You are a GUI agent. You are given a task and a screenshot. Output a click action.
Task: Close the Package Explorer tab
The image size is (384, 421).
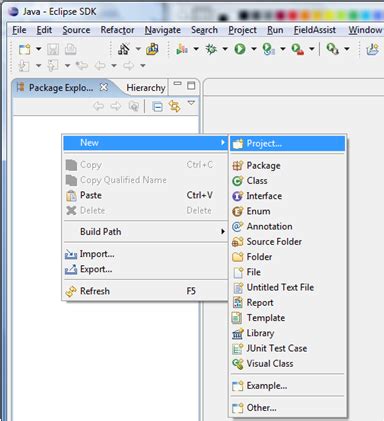[104, 87]
